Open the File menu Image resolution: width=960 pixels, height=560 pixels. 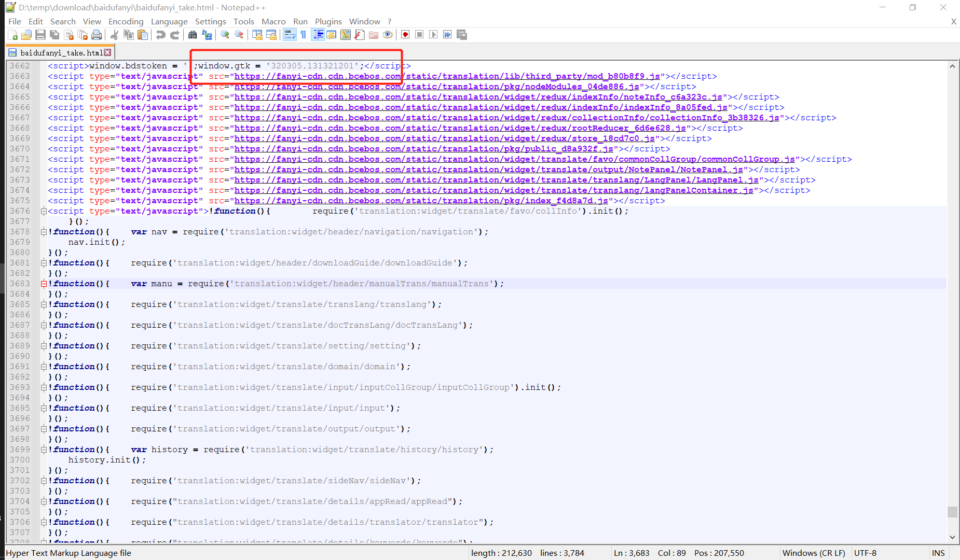pos(15,21)
